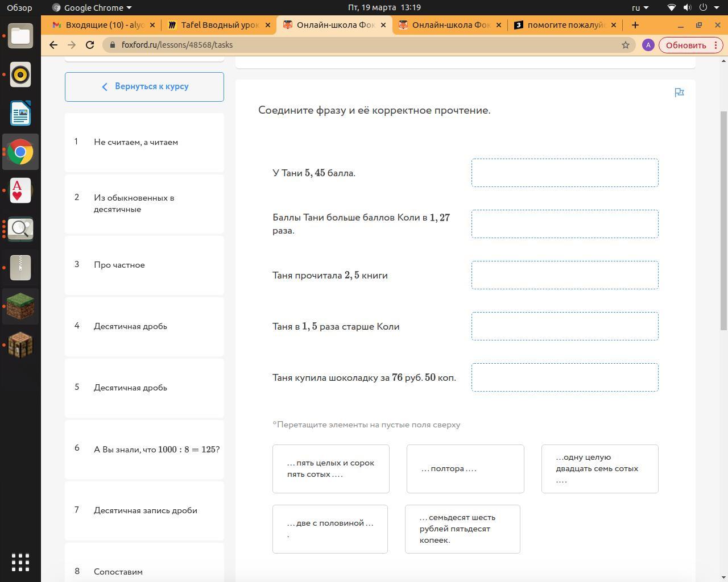Close the active Онлайн-школа tab

(x=383, y=25)
